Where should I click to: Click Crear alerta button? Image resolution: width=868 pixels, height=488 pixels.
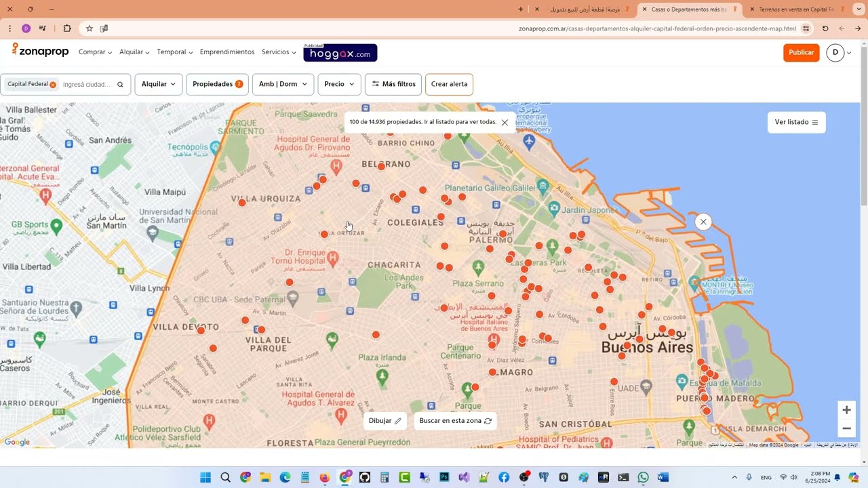click(x=449, y=84)
